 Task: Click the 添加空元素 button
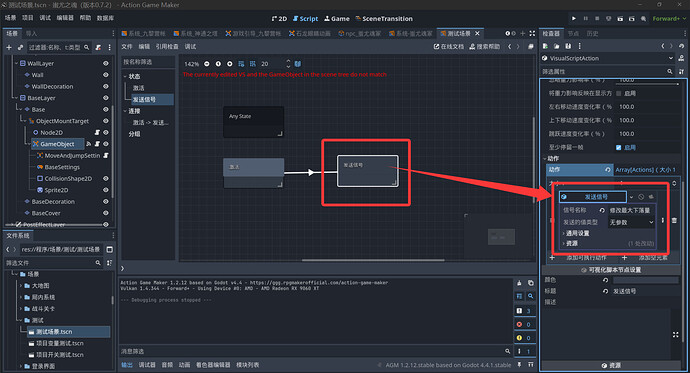tap(649, 258)
